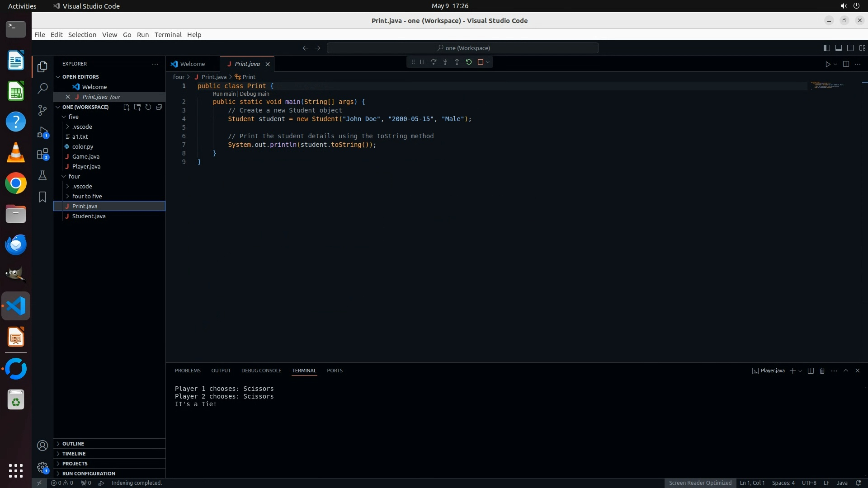Collapse the five folder
This screenshot has height=488, width=868.
click(x=73, y=117)
